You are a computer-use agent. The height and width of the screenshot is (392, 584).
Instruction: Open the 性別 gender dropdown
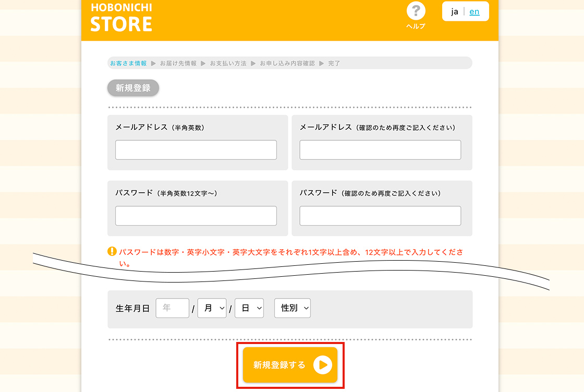[x=293, y=308]
